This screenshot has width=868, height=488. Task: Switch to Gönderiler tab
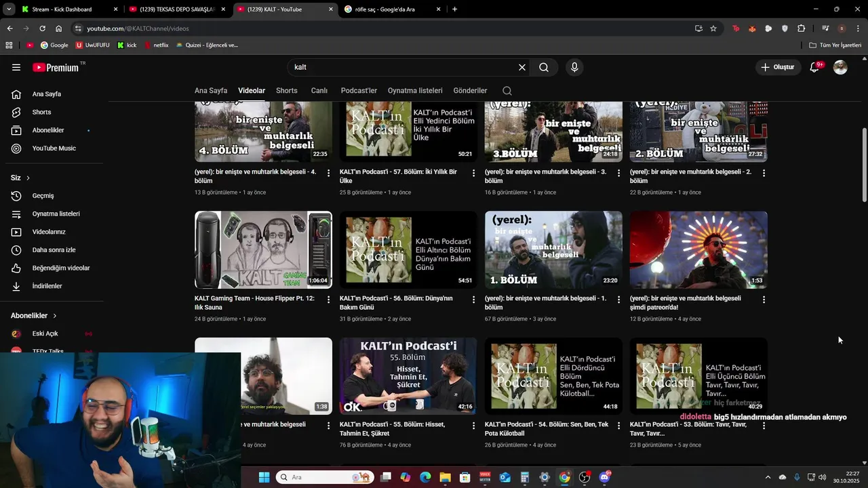pos(471,91)
